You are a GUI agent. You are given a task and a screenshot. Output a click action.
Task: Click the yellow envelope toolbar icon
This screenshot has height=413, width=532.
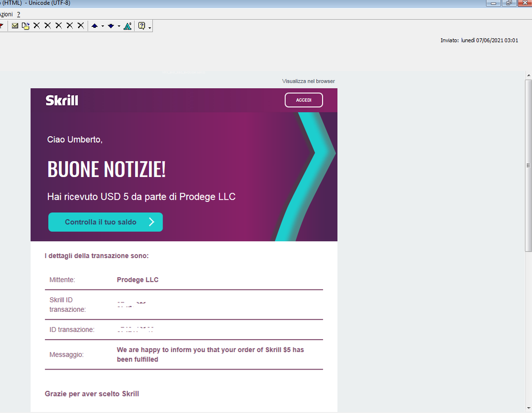point(14,26)
